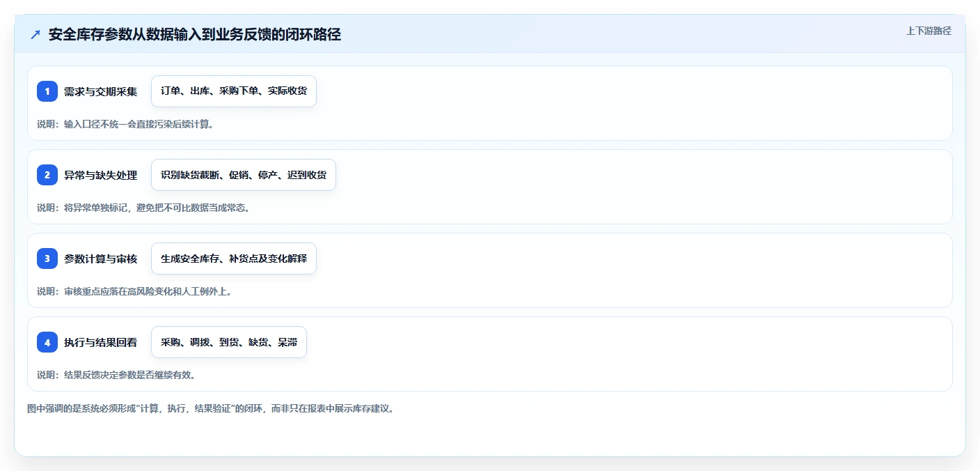Click step number 1 badge

click(47, 91)
